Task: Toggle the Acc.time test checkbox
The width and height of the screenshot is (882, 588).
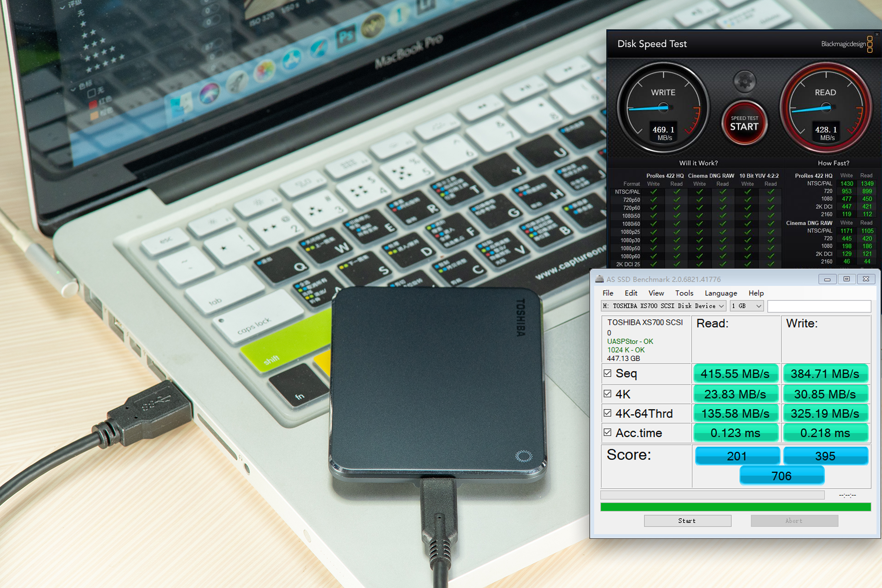Action: pyautogui.click(x=607, y=432)
